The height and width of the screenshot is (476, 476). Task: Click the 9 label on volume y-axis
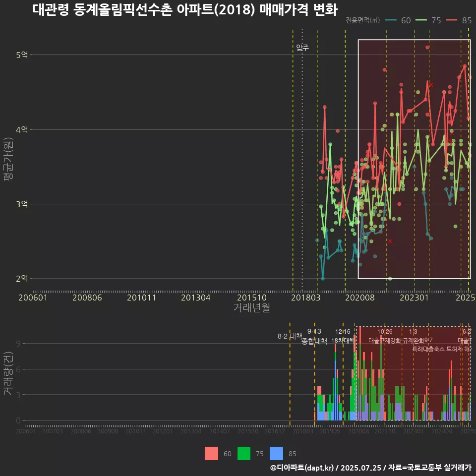[x=18, y=344]
